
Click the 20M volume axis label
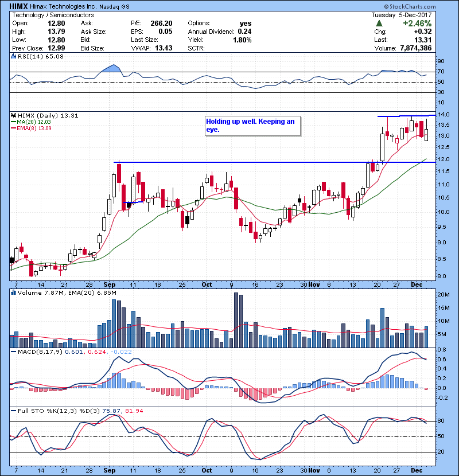444,294
